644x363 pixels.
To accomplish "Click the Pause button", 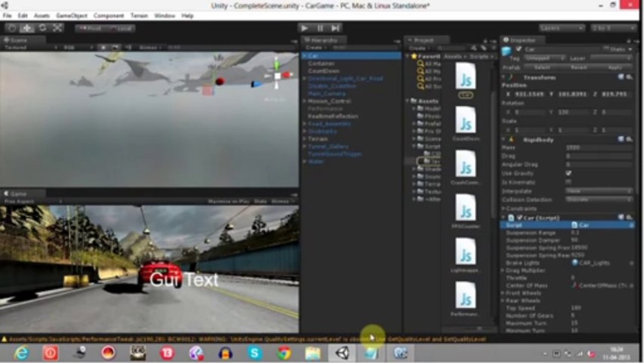I will tap(320, 28).
